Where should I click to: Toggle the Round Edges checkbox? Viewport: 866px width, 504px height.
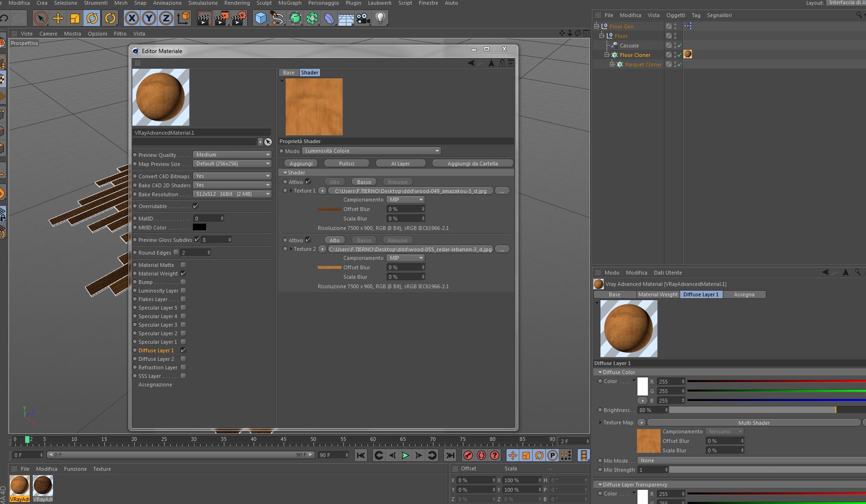coord(176,252)
